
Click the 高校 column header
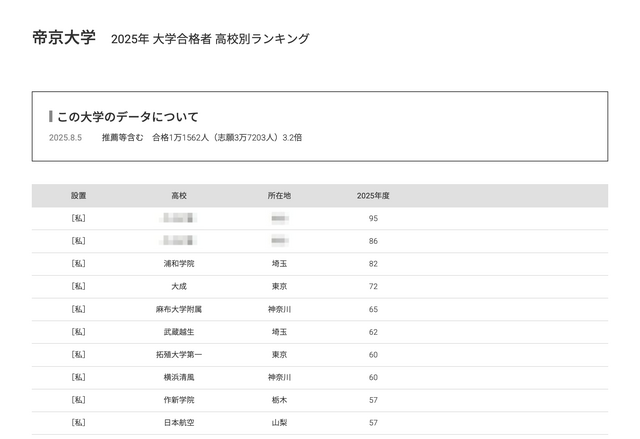(179, 196)
